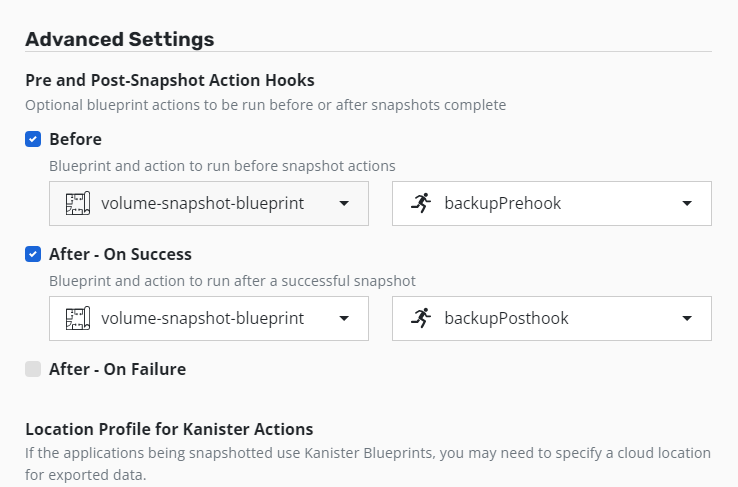Open the backupPrehook action dropdown
The height and width of the screenshot is (487, 738).
click(x=552, y=203)
